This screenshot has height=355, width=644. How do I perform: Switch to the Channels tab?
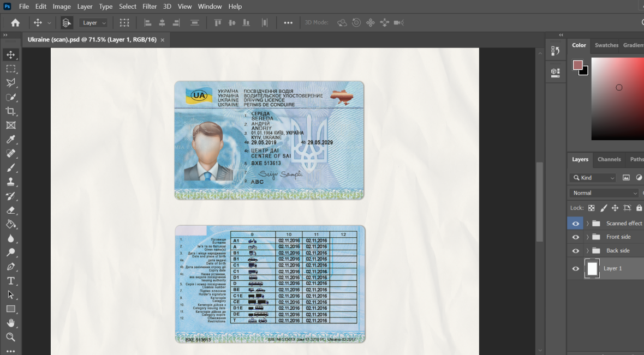pos(609,159)
